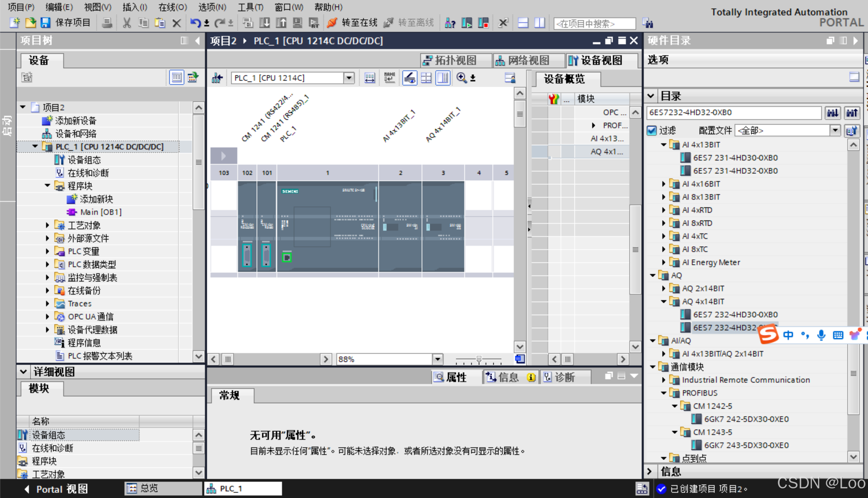
Task: Click the blue floppy save icon
Action: 45,22
